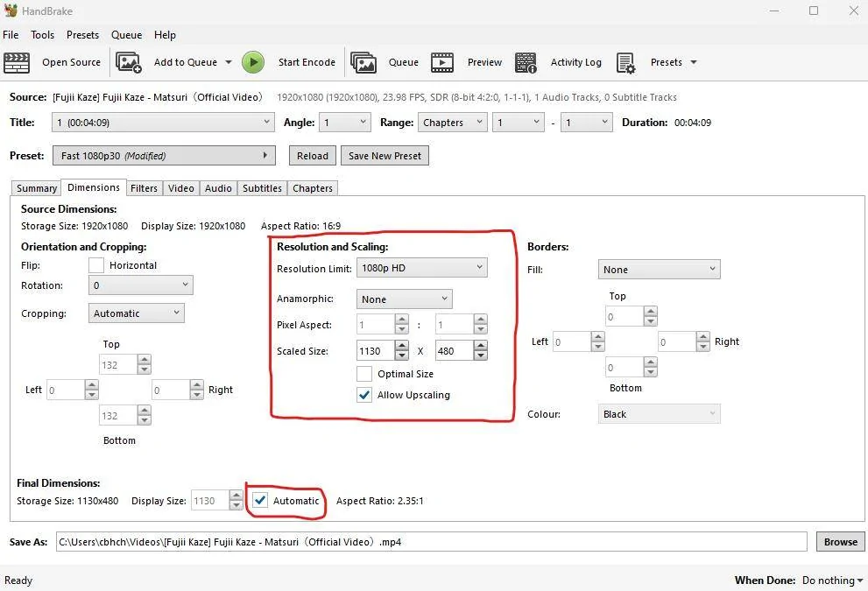This screenshot has height=591, width=868.
Task: Click the Scaled Size width field 1130
Action: [x=376, y=351]
